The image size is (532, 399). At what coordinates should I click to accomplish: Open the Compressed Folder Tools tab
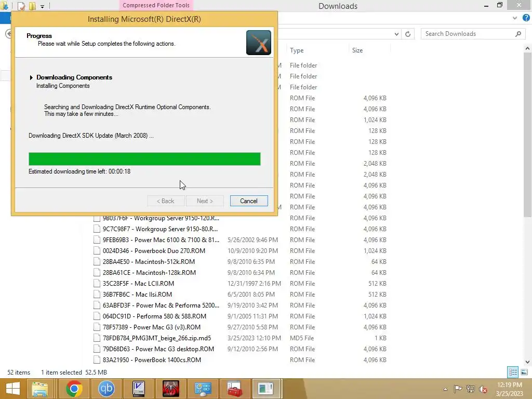pos(156,5)
